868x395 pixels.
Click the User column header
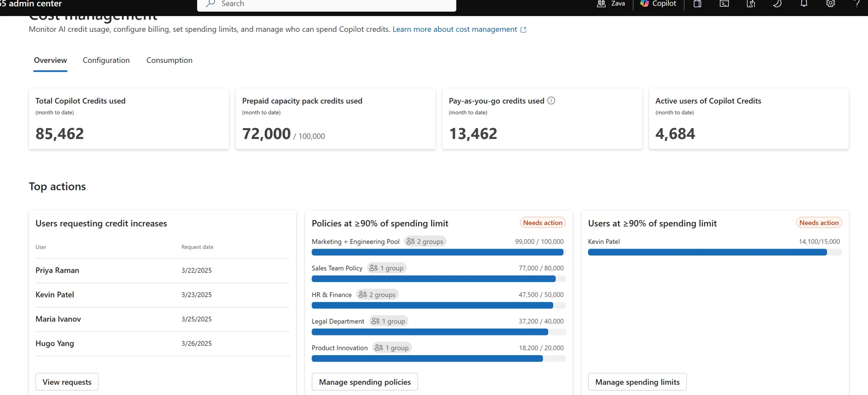pyautogui.click(x=41, y=247)
